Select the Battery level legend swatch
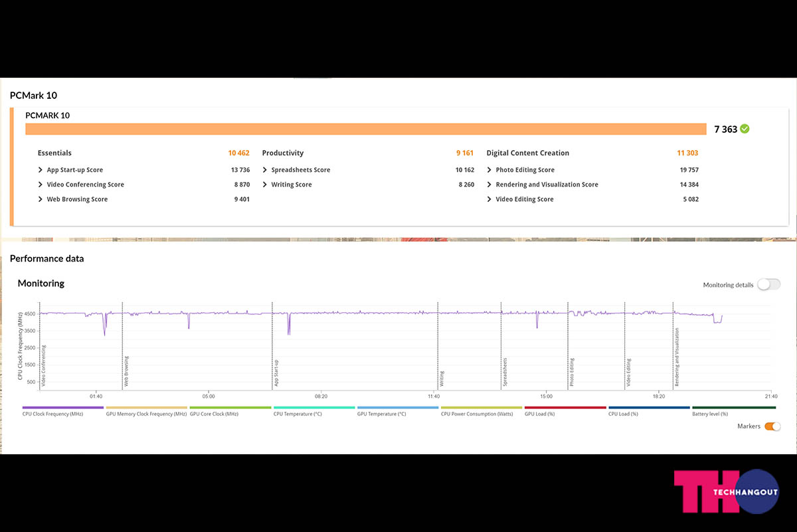This screenshot has width=797, height=532. click(x=734, y=408)
